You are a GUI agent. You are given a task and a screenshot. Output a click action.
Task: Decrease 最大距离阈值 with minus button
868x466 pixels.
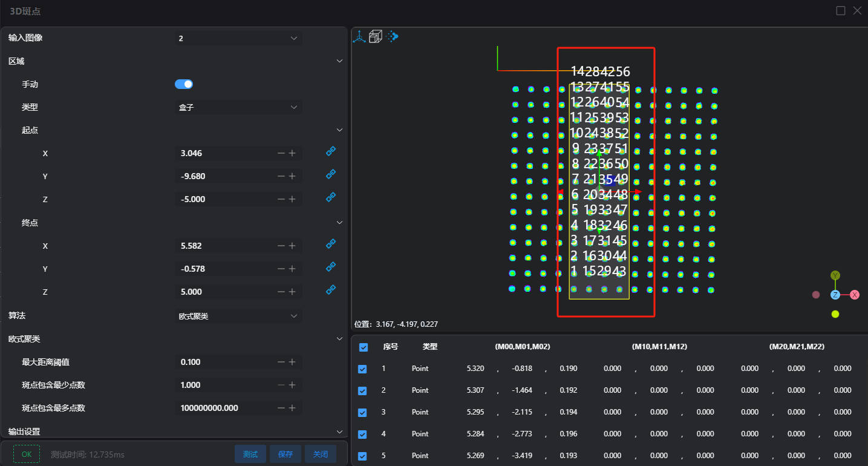pos(281,362)
